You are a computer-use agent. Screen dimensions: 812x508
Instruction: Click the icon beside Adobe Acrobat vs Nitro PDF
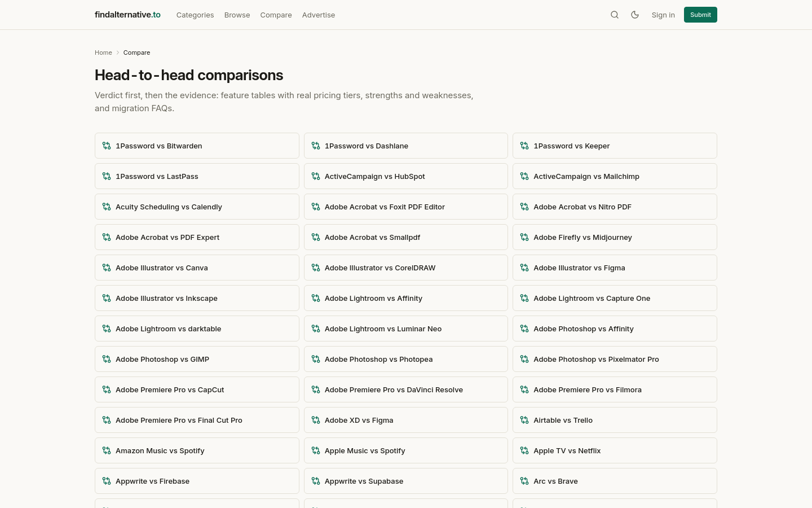(x=524, y=207)
